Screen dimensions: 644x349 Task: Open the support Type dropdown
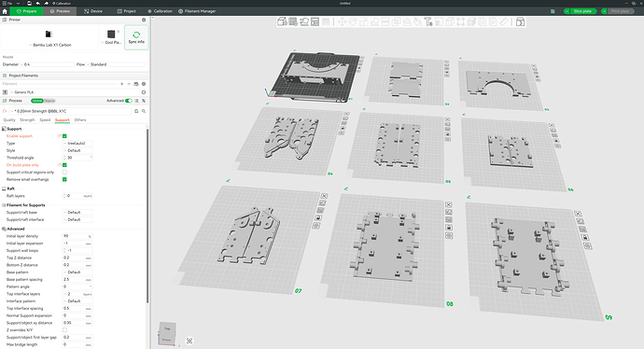[77, 144]
